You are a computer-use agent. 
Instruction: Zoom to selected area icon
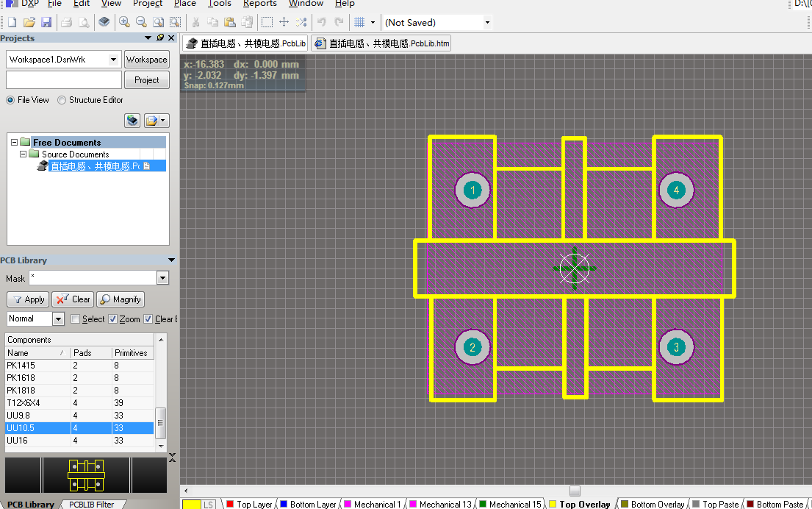[176, 22]
